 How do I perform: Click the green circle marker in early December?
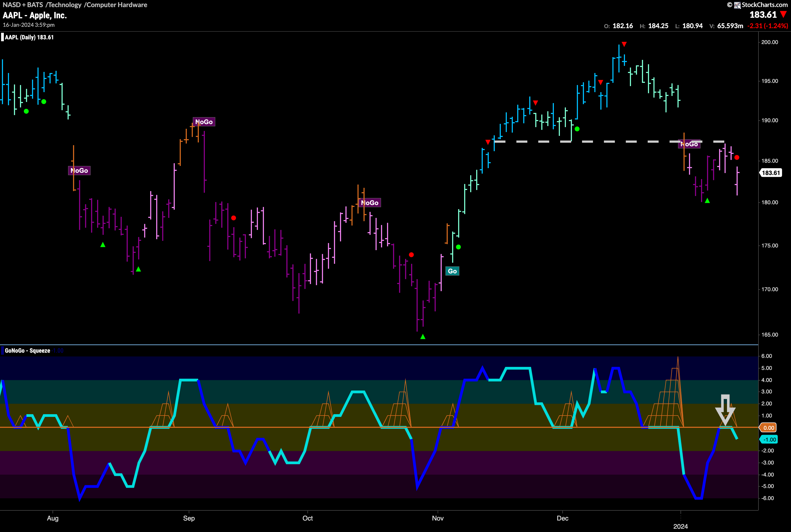pyautogui.click(x=577, y=129)
